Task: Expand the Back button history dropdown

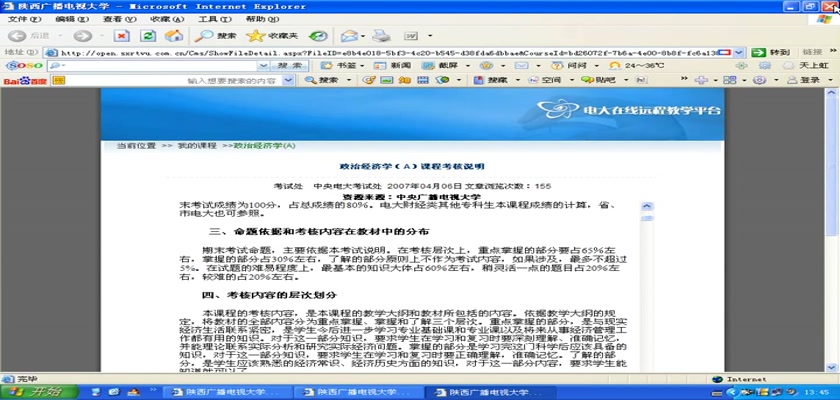Action: (x=60, y=36)
